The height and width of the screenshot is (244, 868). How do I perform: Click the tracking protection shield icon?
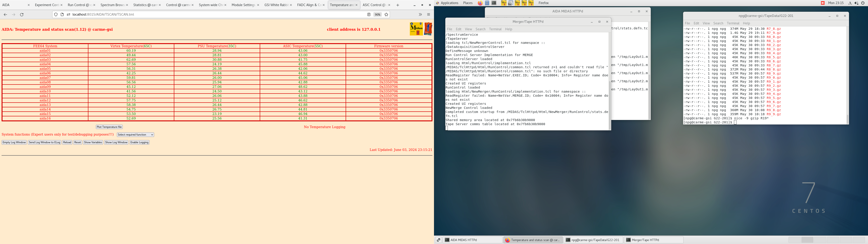click(56, 14)
